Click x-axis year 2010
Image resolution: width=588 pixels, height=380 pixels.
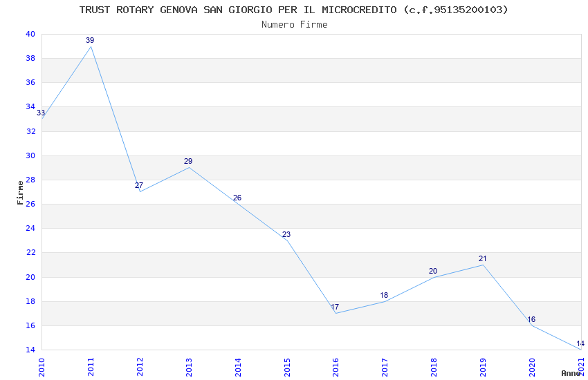pyautogui.click(x=42, y=368)
